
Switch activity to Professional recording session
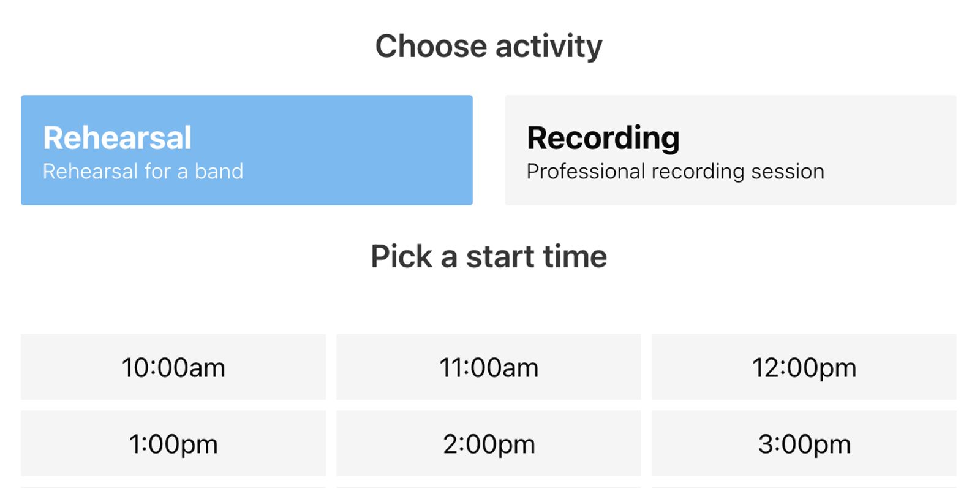point(730,150)
